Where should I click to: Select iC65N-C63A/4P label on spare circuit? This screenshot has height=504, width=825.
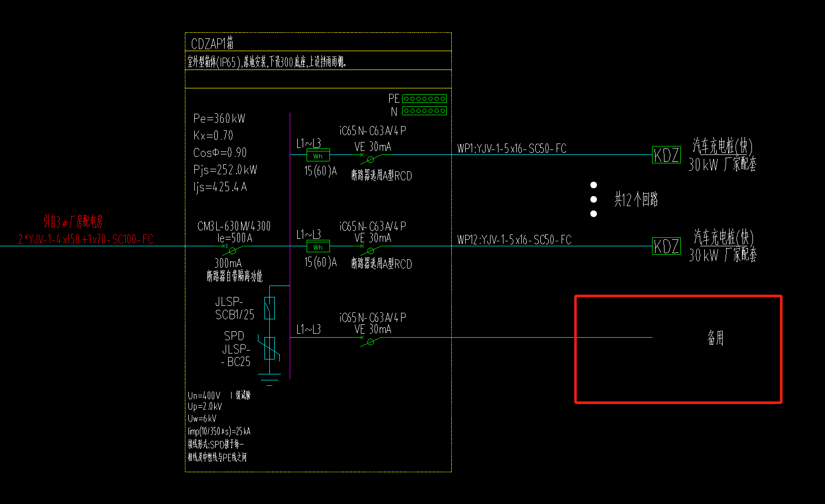(x=373, y=317)
